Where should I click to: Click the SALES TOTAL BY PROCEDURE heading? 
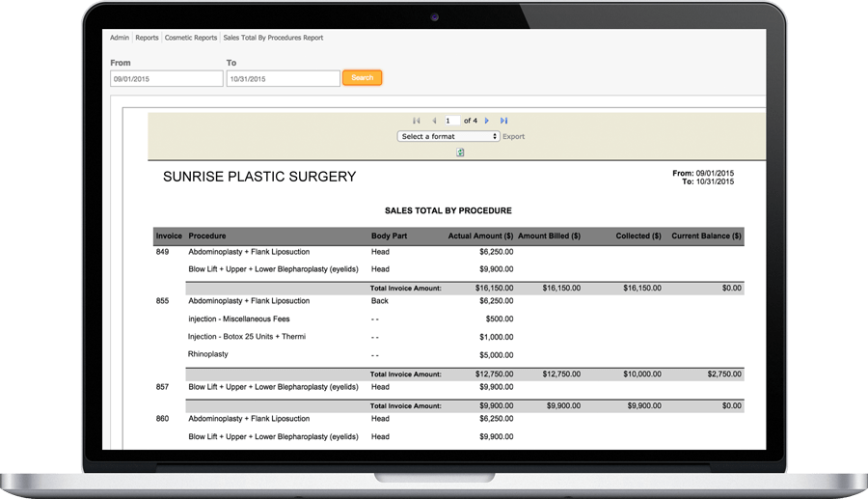click(x=448, y=211)
